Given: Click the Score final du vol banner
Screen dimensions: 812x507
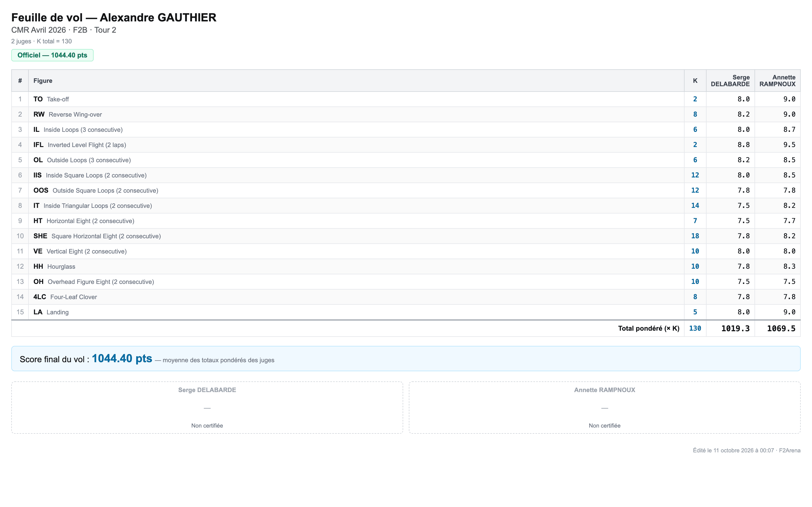Looking at the screenshot, I should 406,359.
